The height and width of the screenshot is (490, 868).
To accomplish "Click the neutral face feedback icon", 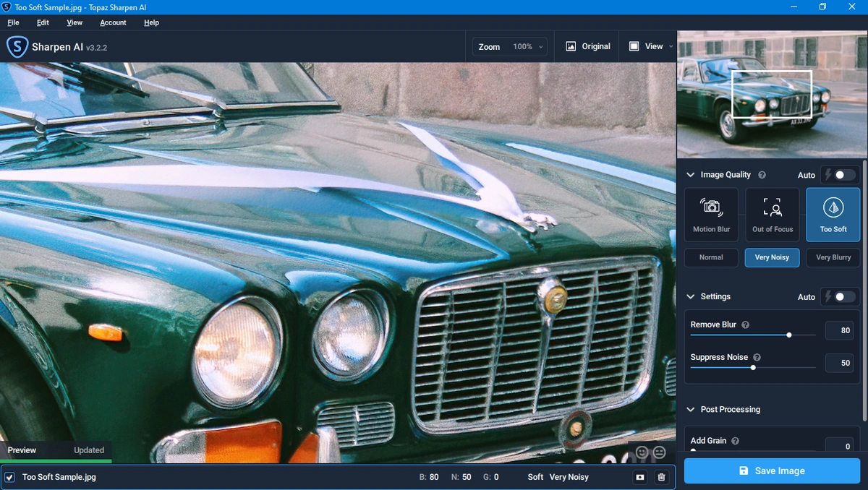I will click(x=660, y=452).
